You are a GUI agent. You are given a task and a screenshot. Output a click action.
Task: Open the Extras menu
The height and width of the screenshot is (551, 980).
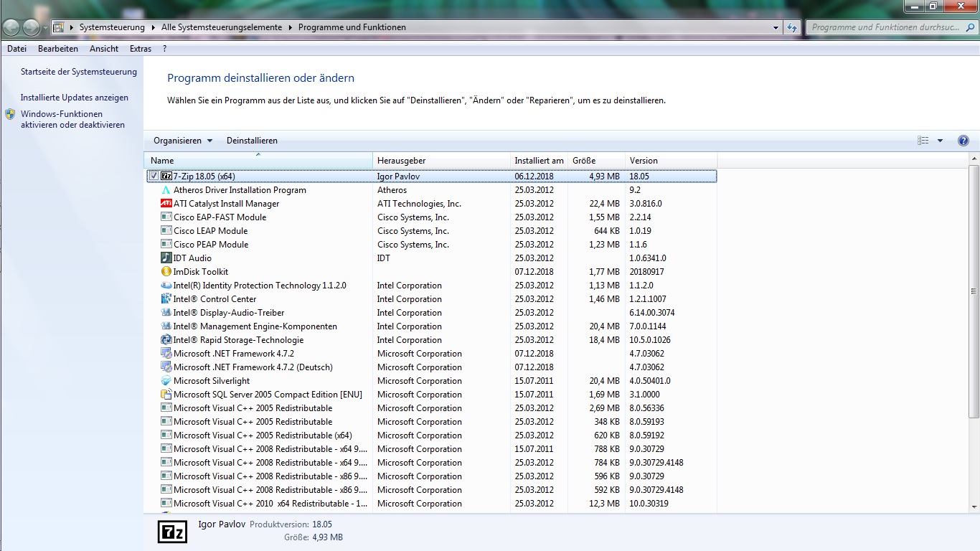point(141,49)
